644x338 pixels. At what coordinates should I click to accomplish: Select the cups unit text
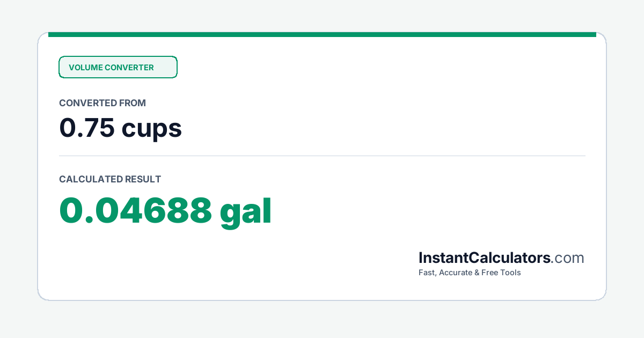click(152, 129)
